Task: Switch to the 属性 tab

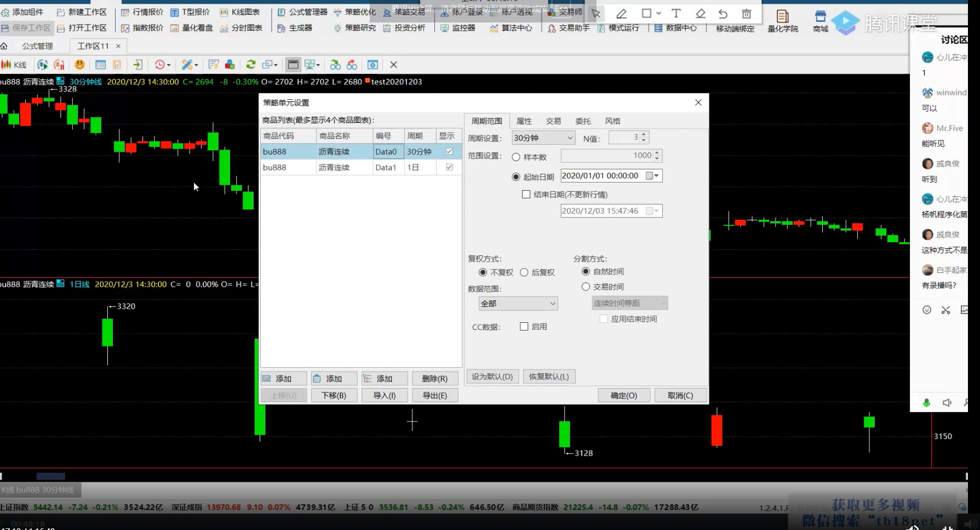Action: (x=524, y=121)
